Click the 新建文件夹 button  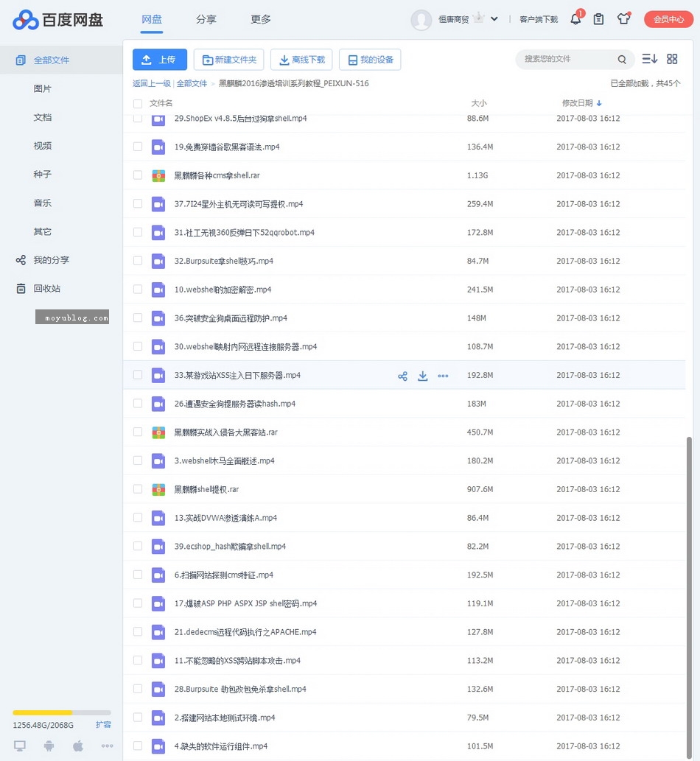coord(228,60)
